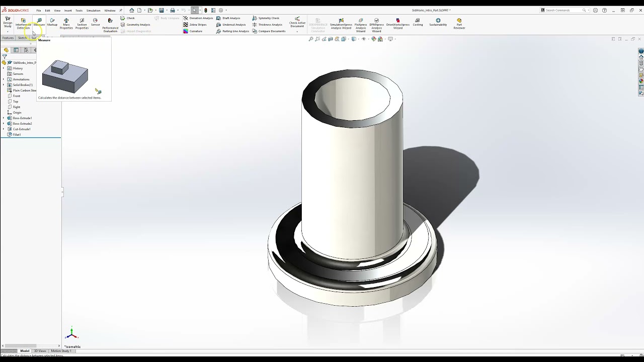Run Symmetry Check

point(266,18)
